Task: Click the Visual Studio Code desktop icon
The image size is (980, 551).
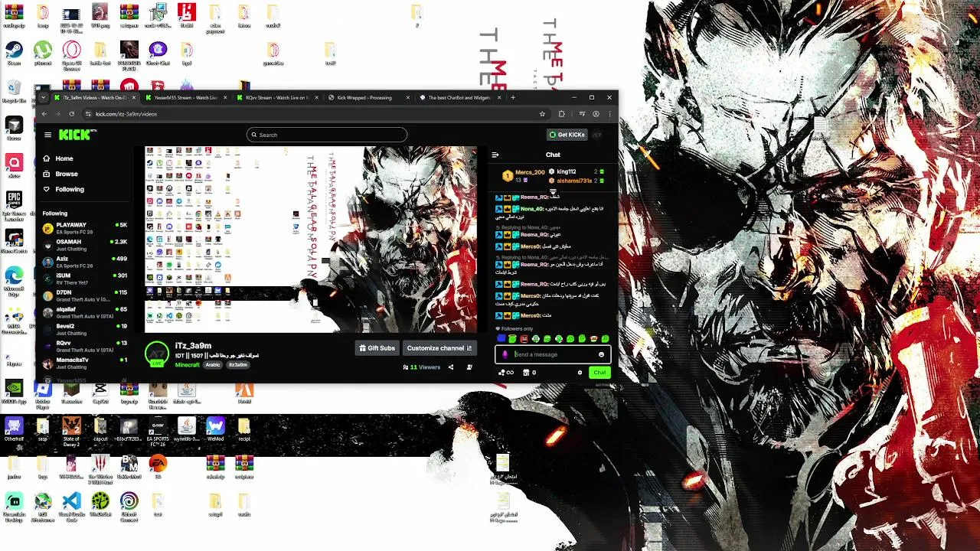Action: click(71, 506)
